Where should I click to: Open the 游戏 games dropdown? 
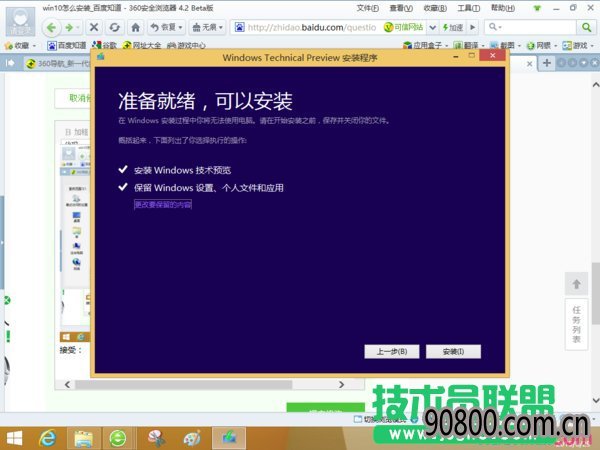[578, 46]
